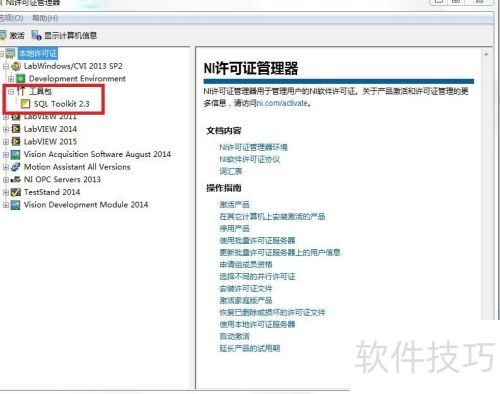Open the 激活产品 help link
The image size is (500, 394).
pos(234,205)
